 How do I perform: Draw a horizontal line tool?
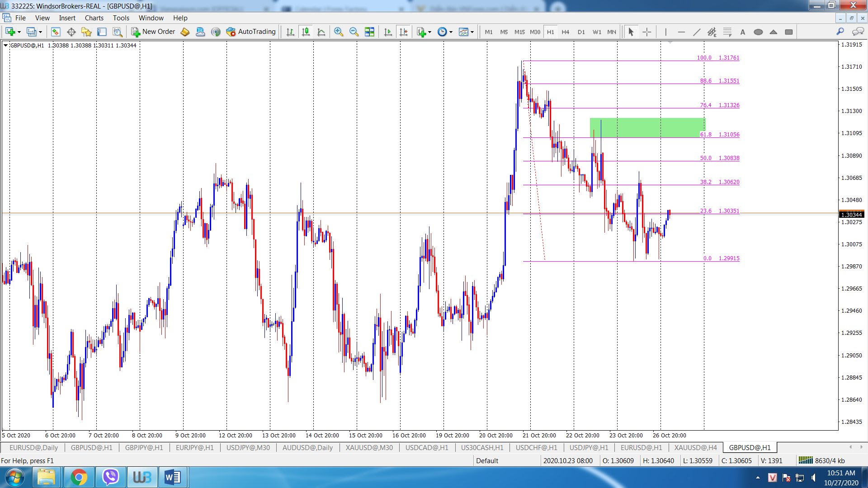click(681, 32)
